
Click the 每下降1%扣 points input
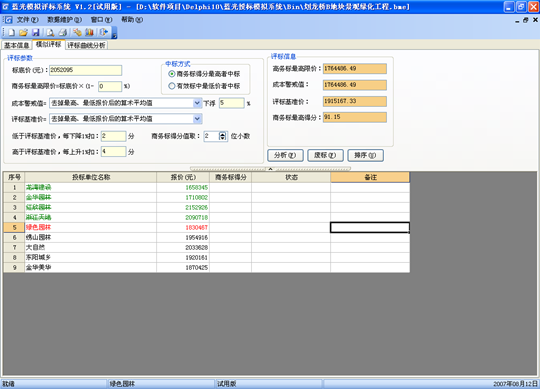(113, 136)
